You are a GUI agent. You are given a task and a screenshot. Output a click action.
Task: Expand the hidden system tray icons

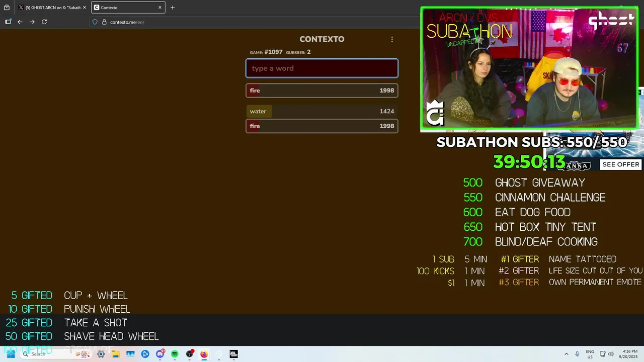[x=566, y=354]
